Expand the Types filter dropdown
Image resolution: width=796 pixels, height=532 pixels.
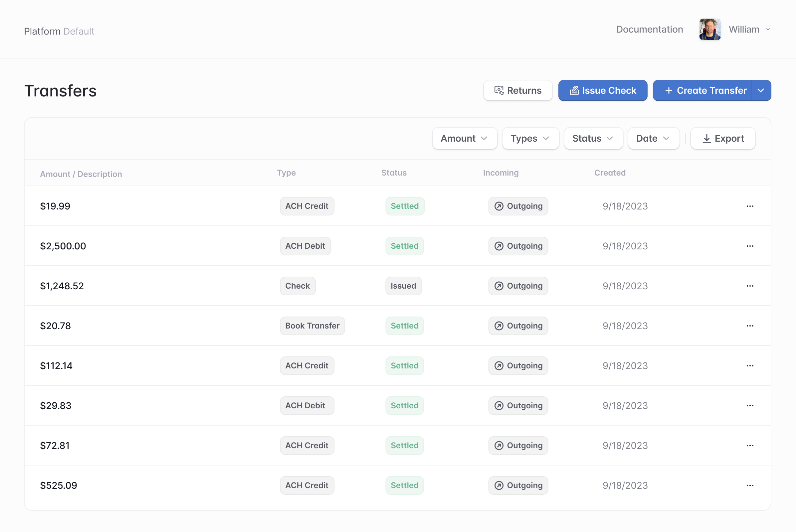coord(530,138)
